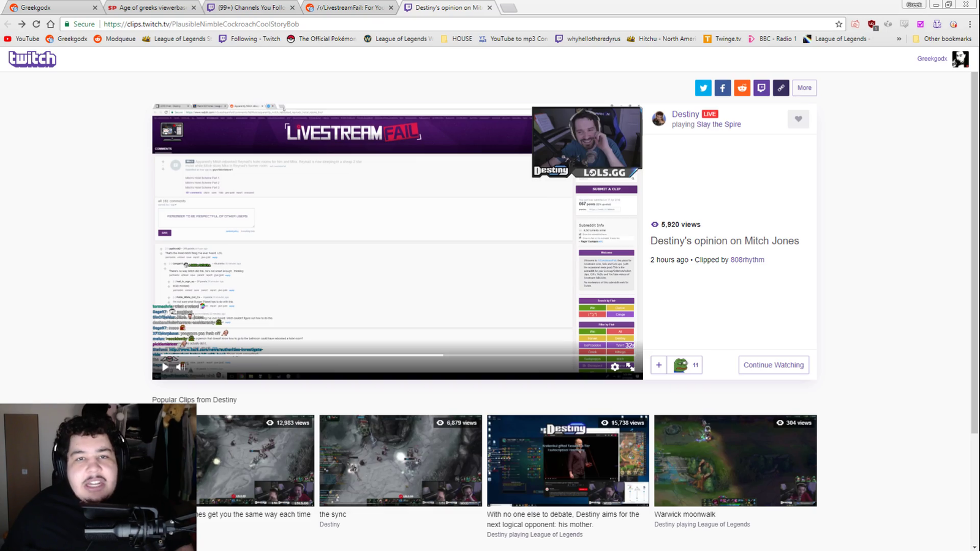This screenshot has width=980, height=551.
Task: Switch to the Channels You Follow tab
Action: (250, 7)
